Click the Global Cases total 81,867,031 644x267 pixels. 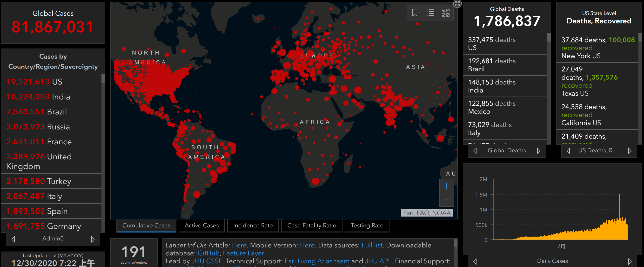tap(53, 27)
